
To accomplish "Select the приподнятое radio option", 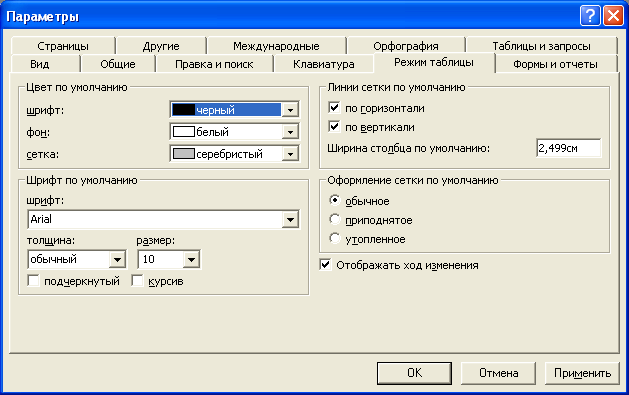I will click(x=335, y=219).
